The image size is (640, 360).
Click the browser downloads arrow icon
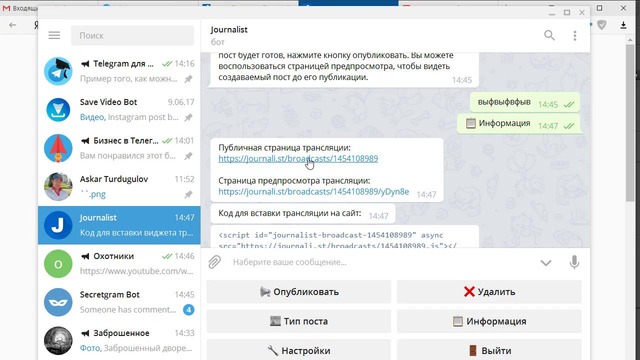(623, 25)
